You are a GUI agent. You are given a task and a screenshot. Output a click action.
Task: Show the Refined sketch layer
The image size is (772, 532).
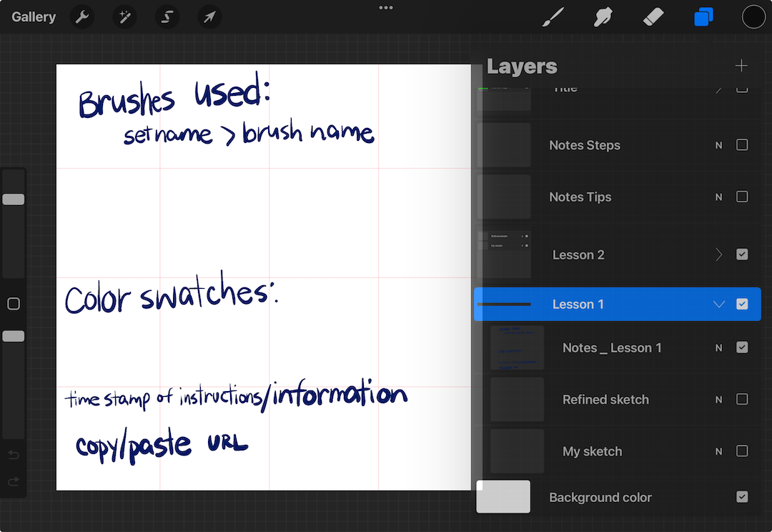[x=742, y=399]
